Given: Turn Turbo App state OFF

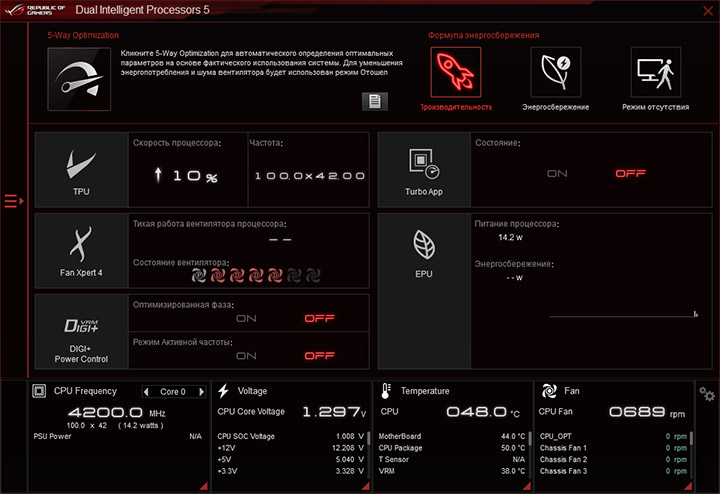Looking at the screenshot, I should coord(630,174).
